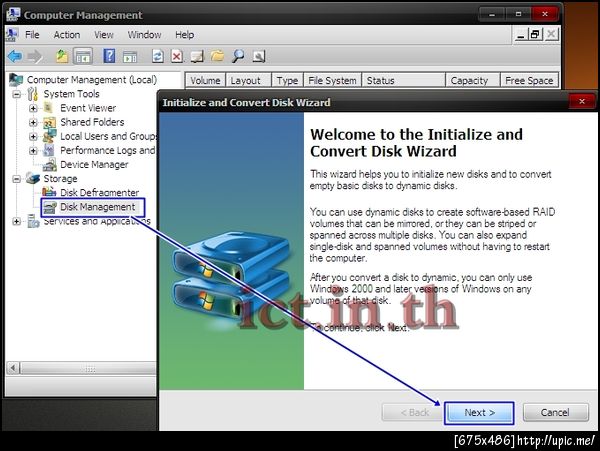The image size is (600, 451).
Task: Maximize the Computer Management window
Action: (x=518, y=14)
